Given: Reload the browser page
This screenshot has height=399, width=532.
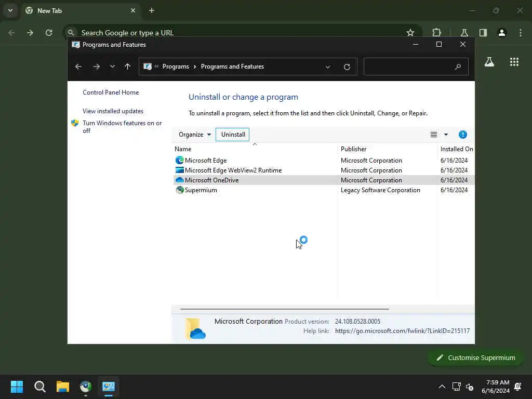Looking at the screenshot, I should click(49, 33).
